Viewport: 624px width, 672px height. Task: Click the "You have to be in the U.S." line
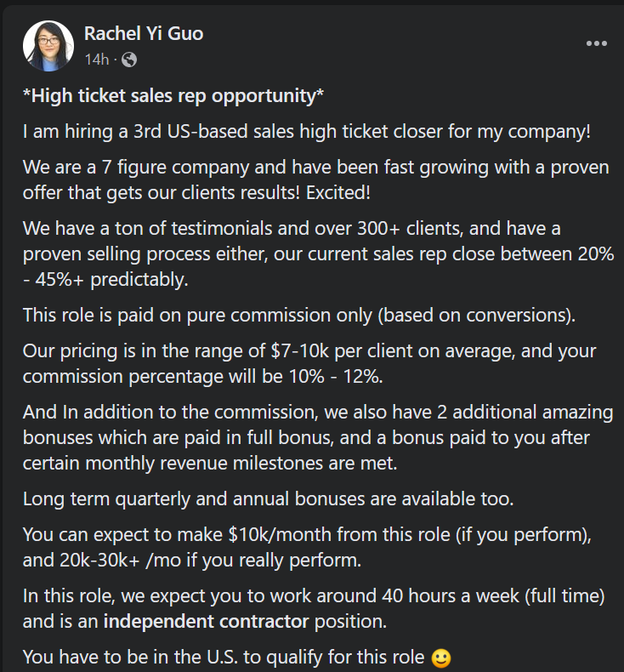(x=224, y=658)
